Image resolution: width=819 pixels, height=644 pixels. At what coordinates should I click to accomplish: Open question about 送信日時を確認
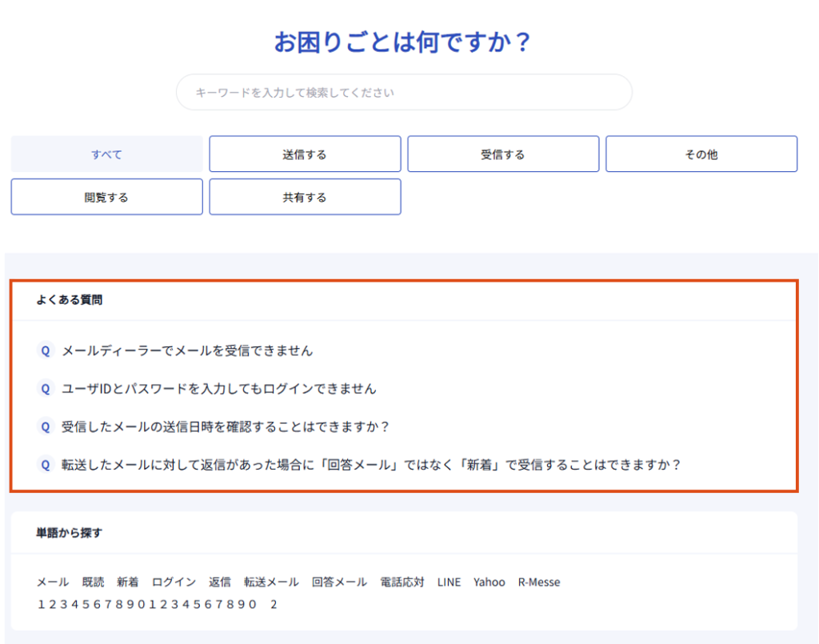click(225, 426)
